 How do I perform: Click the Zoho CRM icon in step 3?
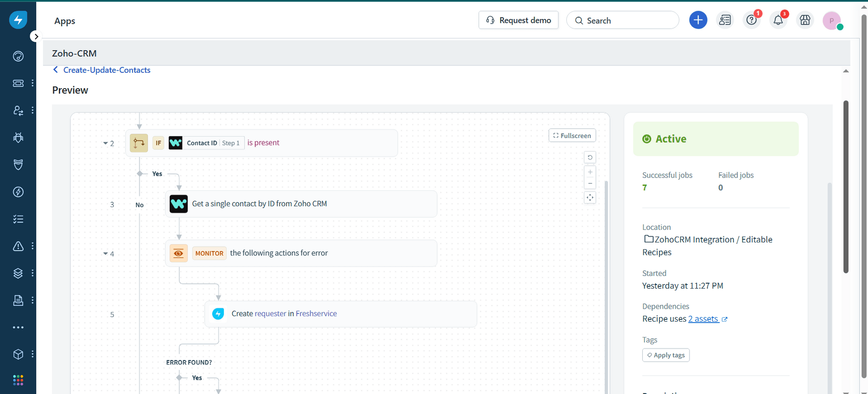point(178,204)
